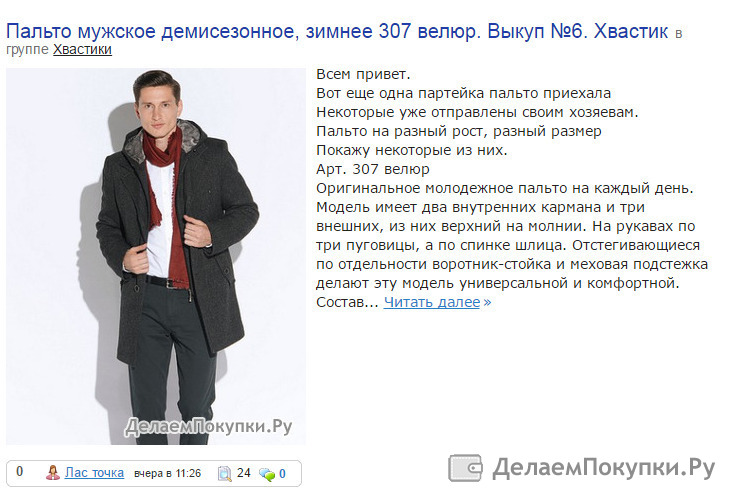Click the views count 24
Viewport: 729px width, 497px height.
(244, 473)
